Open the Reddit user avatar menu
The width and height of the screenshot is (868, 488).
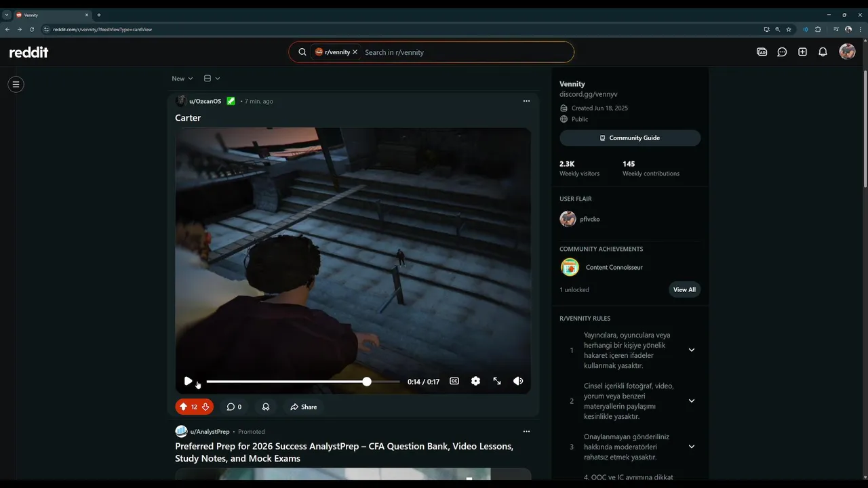[847, 52]
